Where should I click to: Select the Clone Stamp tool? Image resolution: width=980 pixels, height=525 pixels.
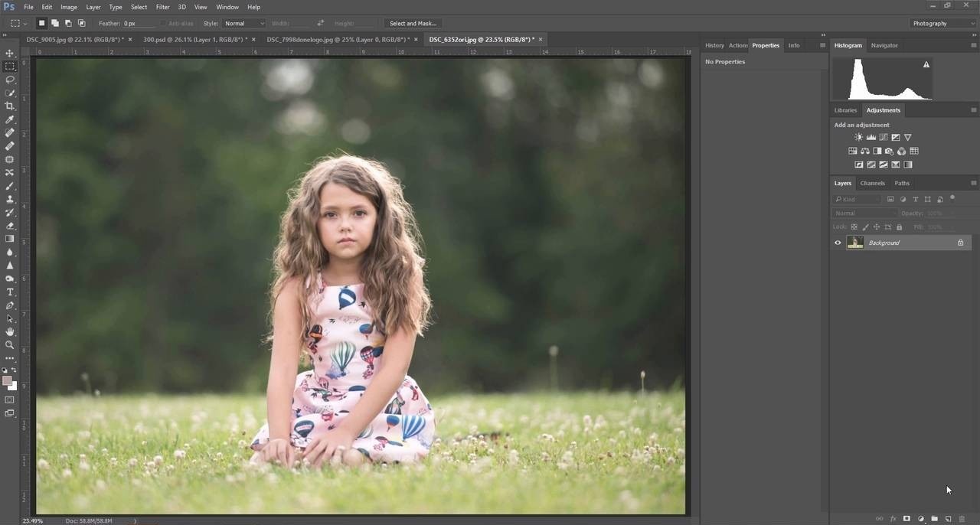(10, 199)
